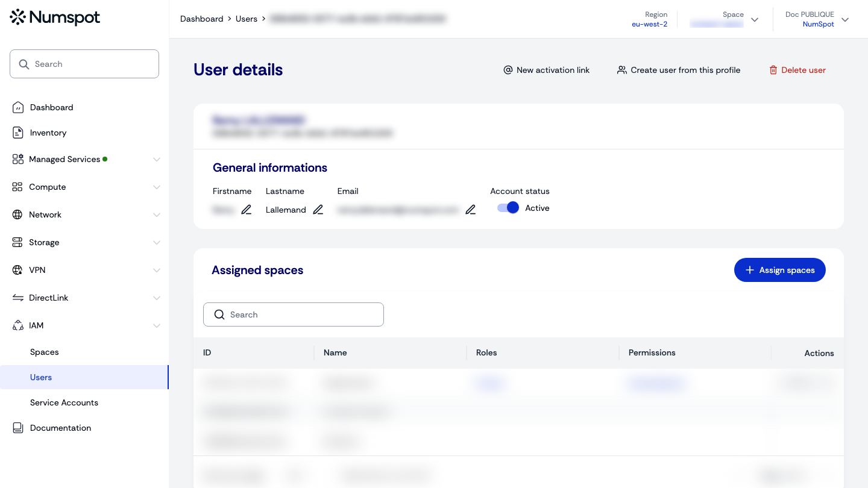Click the Managed Services grid icon
868x488 pixels.
[x=17, y=159]
